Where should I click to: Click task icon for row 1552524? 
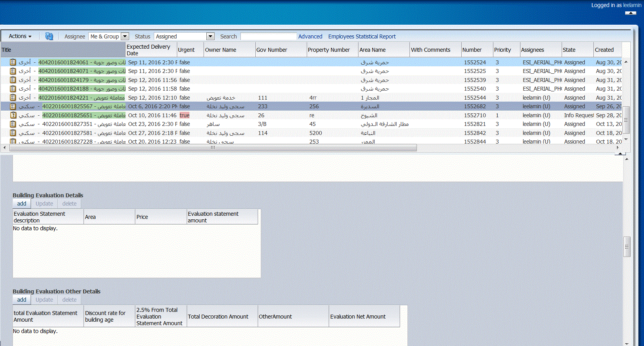point(13,62)
